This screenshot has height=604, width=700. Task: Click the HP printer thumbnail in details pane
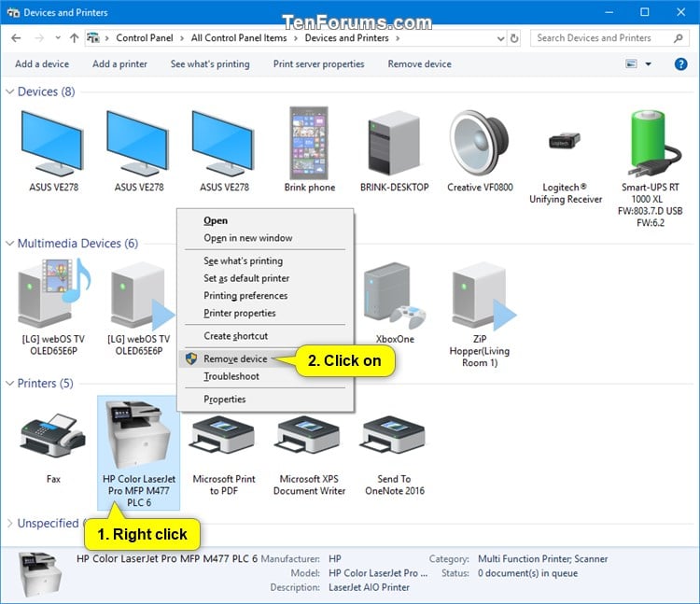pyautogui.click(x=39, y=573)
